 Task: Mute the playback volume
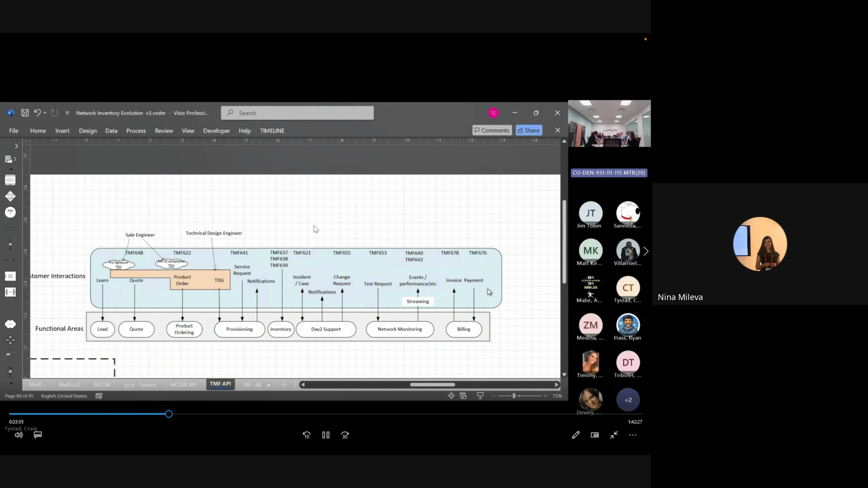coord(19,435)
